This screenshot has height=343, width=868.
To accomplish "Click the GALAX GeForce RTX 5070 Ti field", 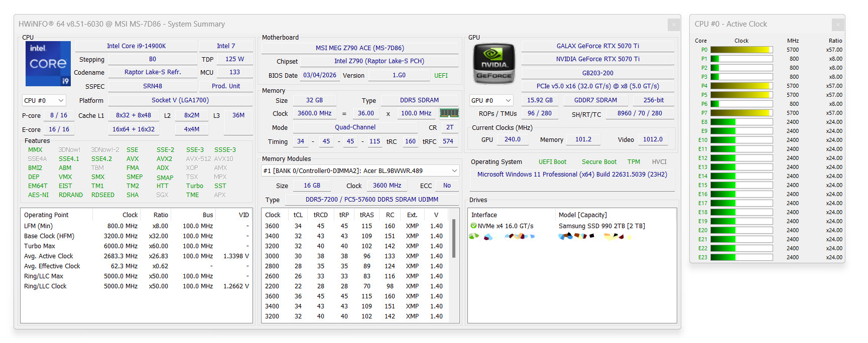I will (598, 46).
